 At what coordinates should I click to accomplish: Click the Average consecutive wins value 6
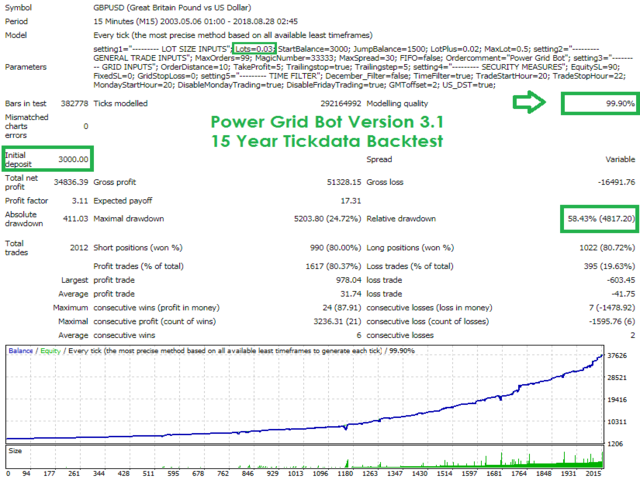tap(359, 336)
